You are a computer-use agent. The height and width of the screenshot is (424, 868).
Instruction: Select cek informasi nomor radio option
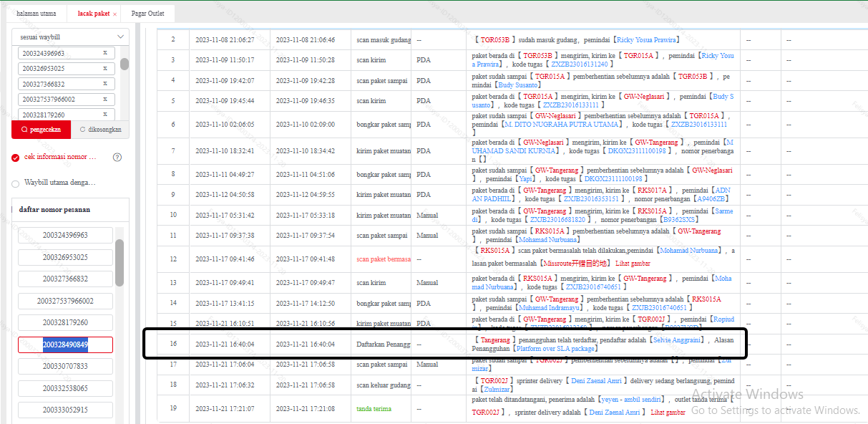pyautogui.click(x=16, y=158)
